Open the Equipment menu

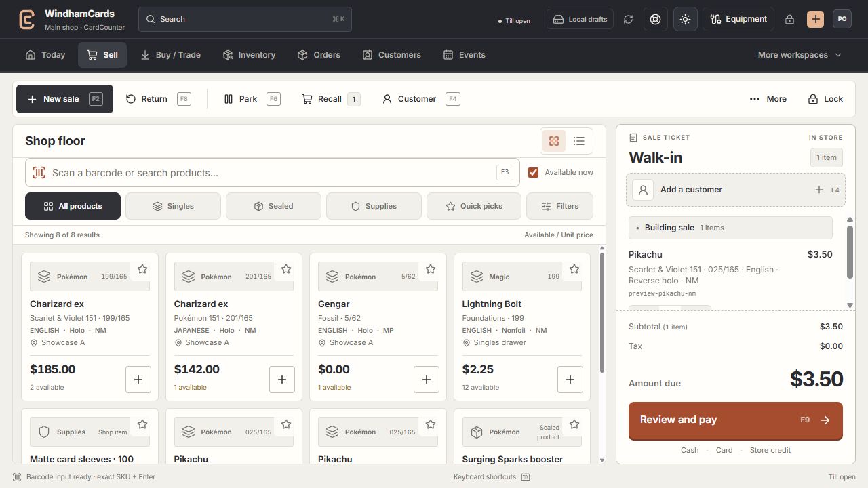pyautogui.click(x=739, y=19)
